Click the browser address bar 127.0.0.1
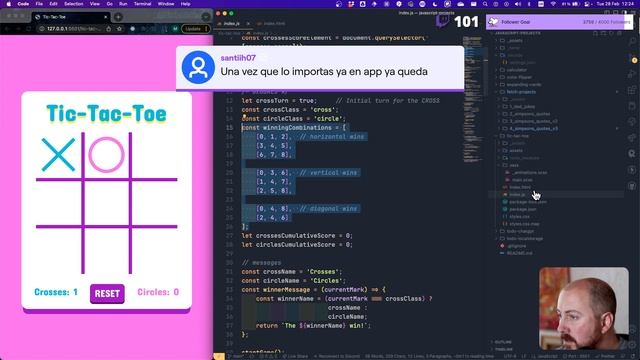 pyautogui.click(x=73, y=29)
